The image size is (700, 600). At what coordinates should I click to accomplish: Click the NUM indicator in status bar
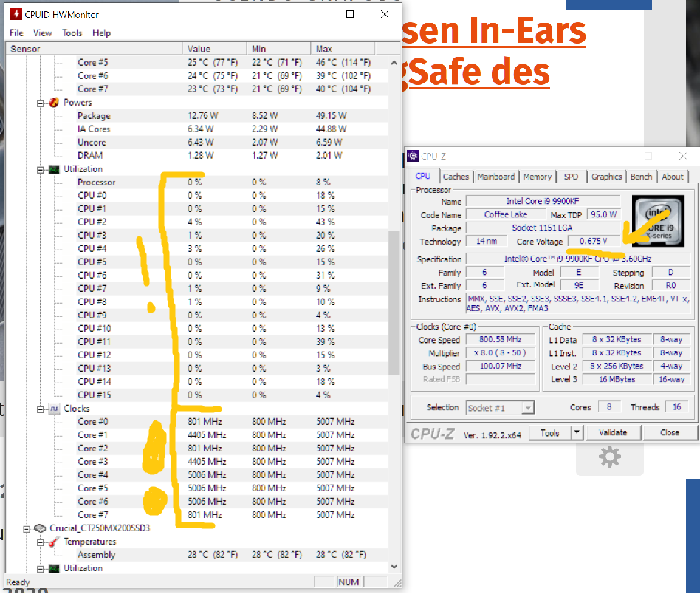pyautogui.click(x=349, y=582)
